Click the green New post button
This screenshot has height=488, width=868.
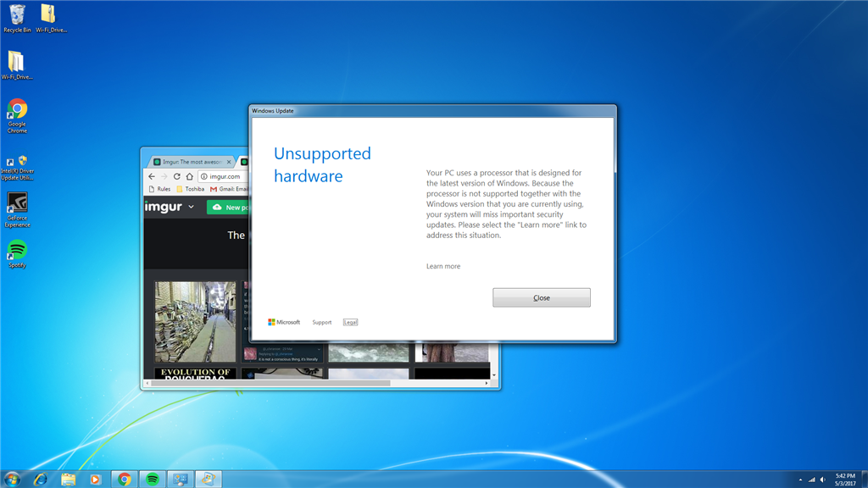click(x=228, y=207)
